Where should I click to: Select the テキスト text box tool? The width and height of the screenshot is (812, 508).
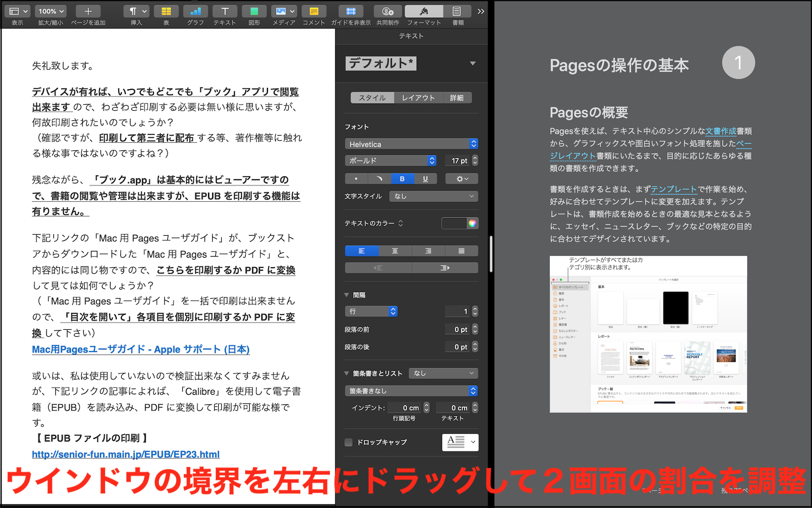click(225, 11)
